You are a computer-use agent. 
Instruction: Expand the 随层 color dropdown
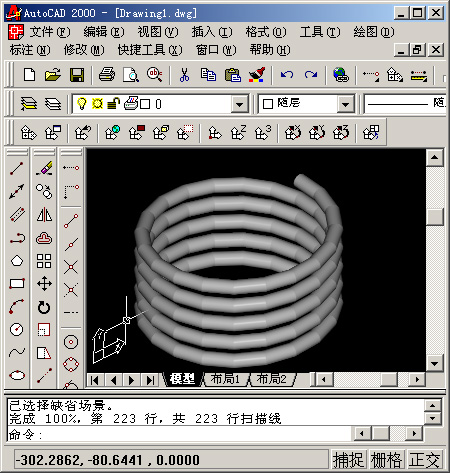pyautogui.click(x=345, y=104)
